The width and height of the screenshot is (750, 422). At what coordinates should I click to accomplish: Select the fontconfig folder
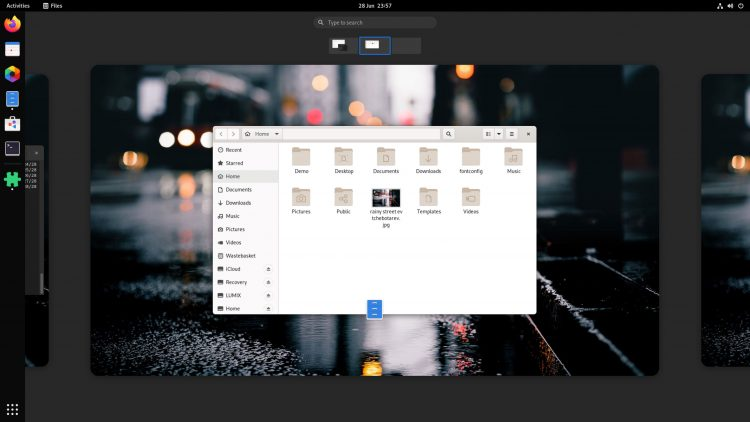point(471,160)
